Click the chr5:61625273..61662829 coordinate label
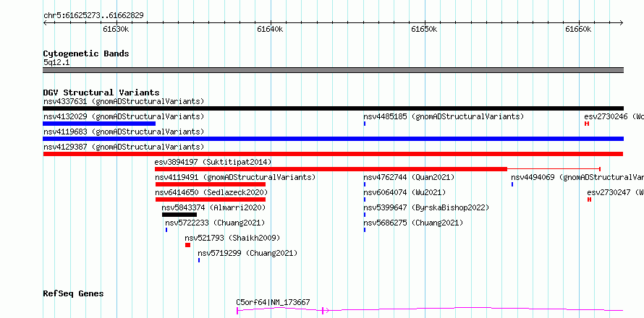This screenshot has width=644, height=318. tap(93, 16)
